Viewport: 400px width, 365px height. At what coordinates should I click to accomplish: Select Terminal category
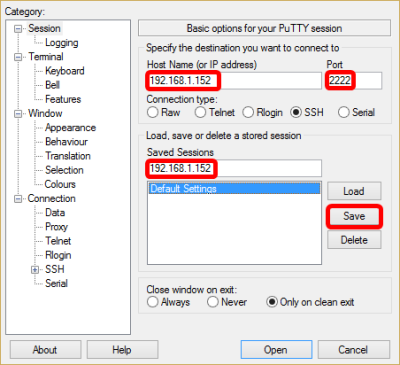point(46,57)
